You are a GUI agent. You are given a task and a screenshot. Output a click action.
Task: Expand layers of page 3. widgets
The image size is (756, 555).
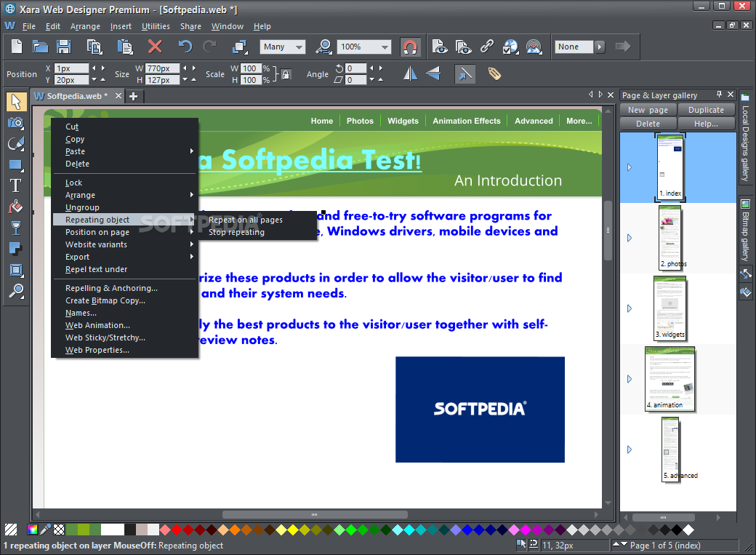(x=630, y=308)
